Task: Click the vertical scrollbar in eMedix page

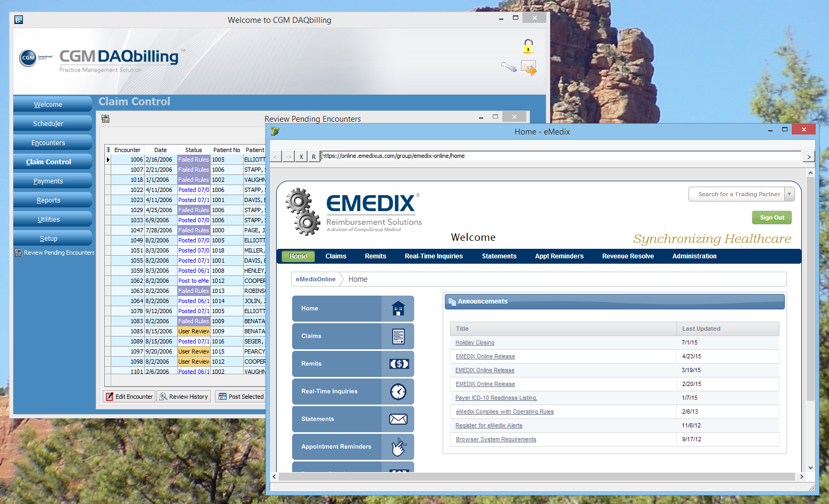Action: [x=810, y=289]
